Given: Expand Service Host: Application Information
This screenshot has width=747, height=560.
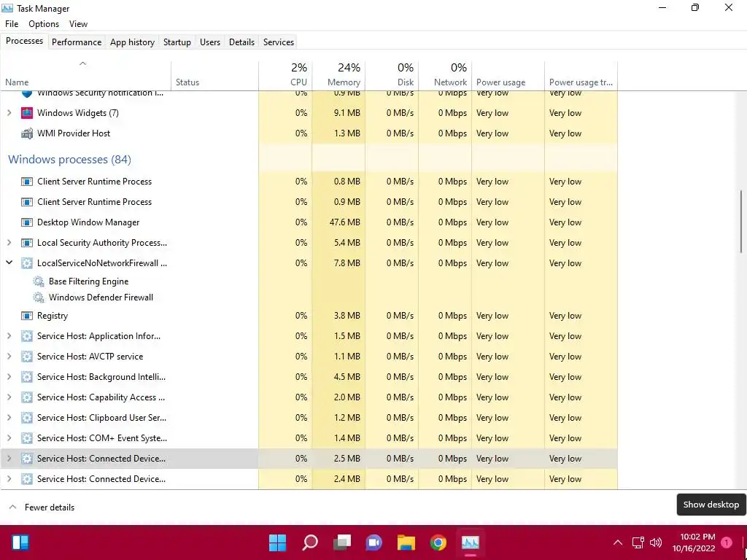Looking at the screenshot, I should coord(9,336).
